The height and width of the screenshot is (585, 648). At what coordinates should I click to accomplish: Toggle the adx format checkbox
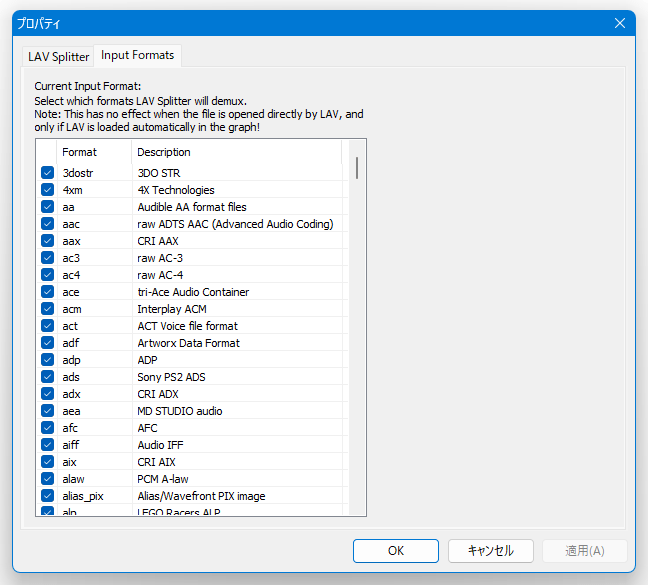(x=48, y=394)
